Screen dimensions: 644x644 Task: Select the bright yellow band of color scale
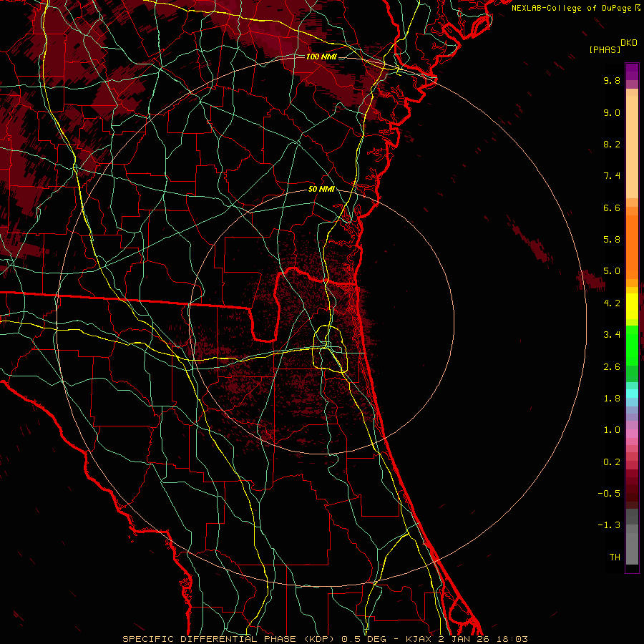click(x=632, y=306)
